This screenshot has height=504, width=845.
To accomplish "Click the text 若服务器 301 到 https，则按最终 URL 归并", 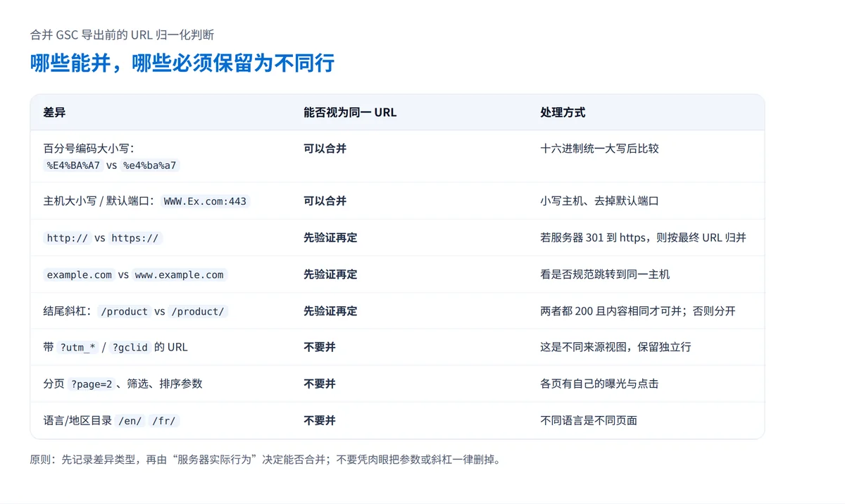I will point(643,238).
